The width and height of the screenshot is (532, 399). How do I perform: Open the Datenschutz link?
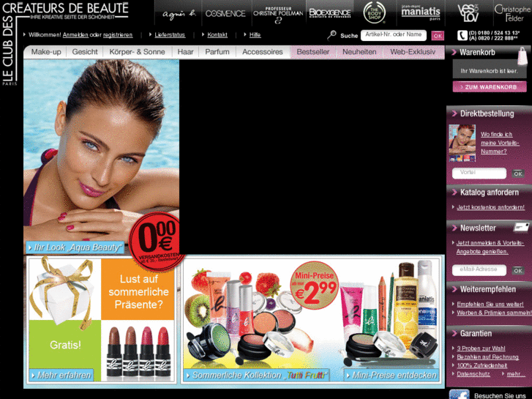pyautogui.click(x=473, y=374)
